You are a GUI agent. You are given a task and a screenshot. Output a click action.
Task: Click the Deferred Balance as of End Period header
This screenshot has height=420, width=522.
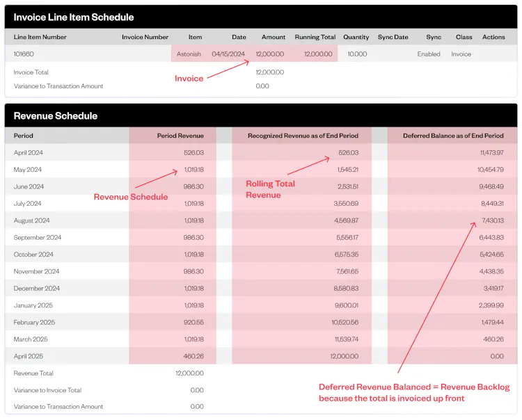[453, 136]
